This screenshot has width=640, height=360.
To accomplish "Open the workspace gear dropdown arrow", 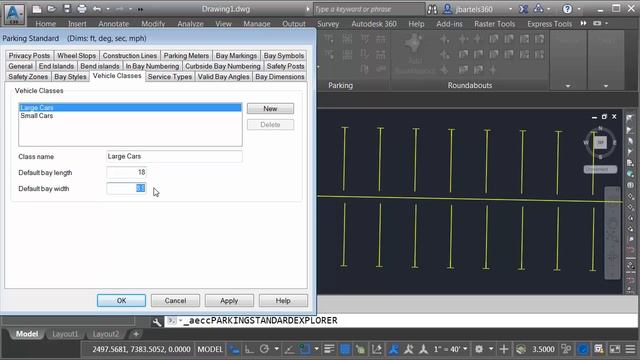I will (491, 349).
